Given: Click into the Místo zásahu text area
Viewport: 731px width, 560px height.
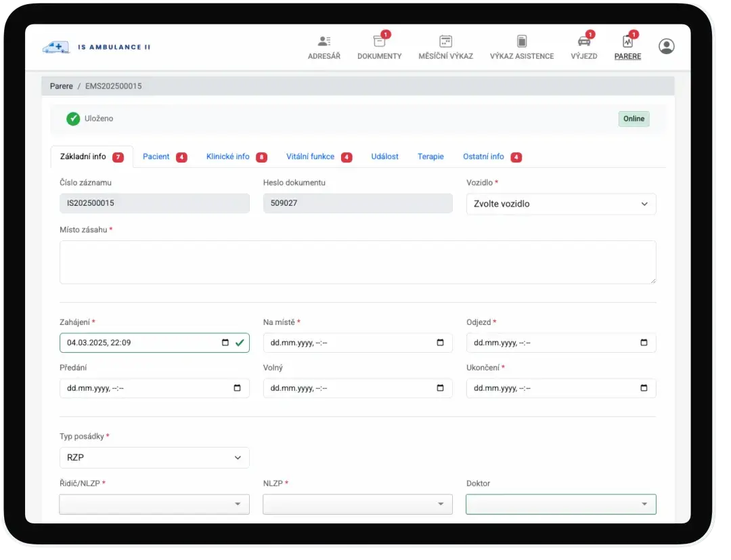Looking at the screenshot, I should 357,262.
